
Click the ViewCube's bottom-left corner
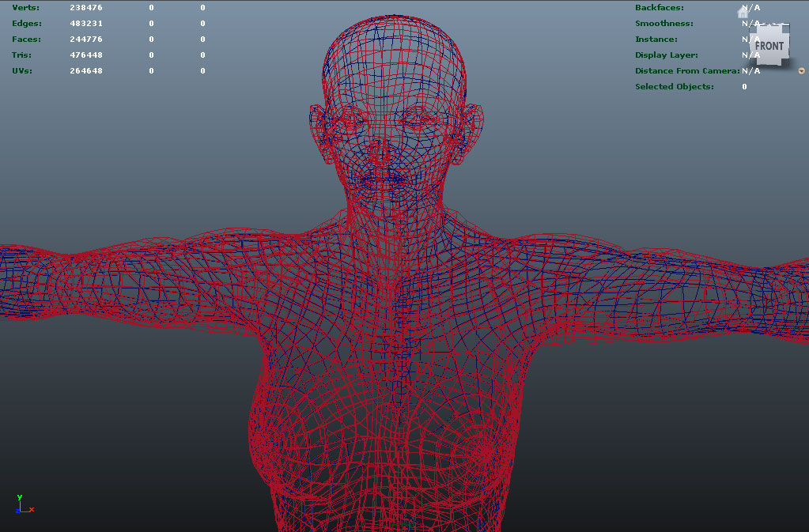click(x=753, y=63)
